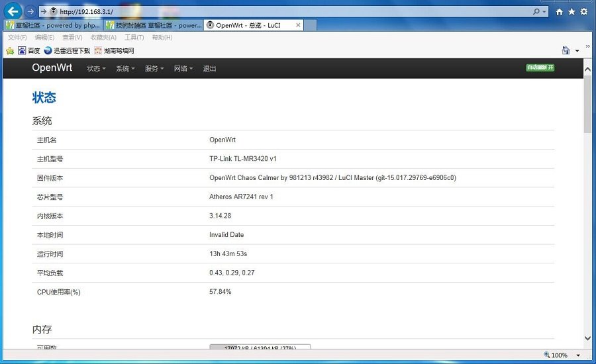Open the 迅雷远程下载 bookmark
The height and width of the screenshot is (364, 596).
[67, 50]
